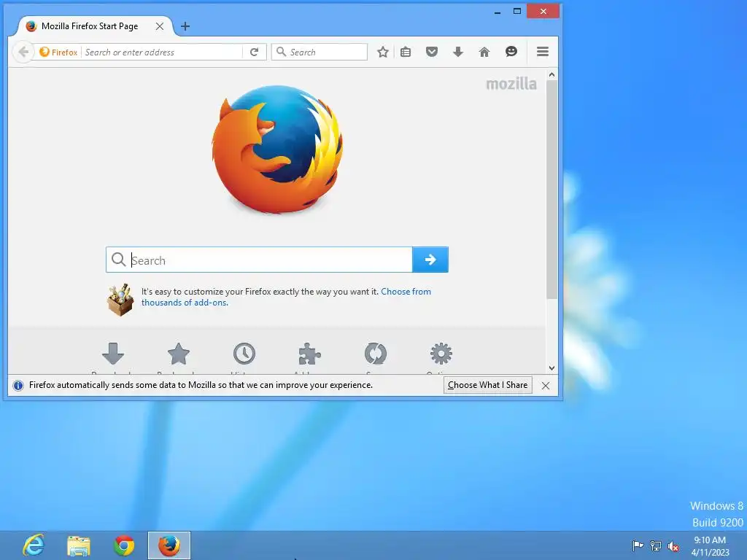The image size is (747, 560).
Task: Click the toolbar Search field
Action: [x=320, y=52]
